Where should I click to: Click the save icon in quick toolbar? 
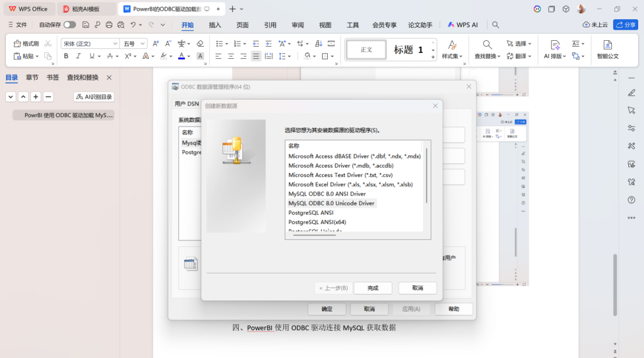click(86, 24)
